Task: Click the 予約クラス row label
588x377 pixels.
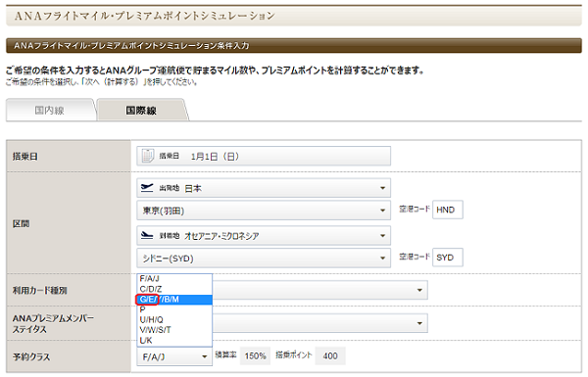Action: 31,356
